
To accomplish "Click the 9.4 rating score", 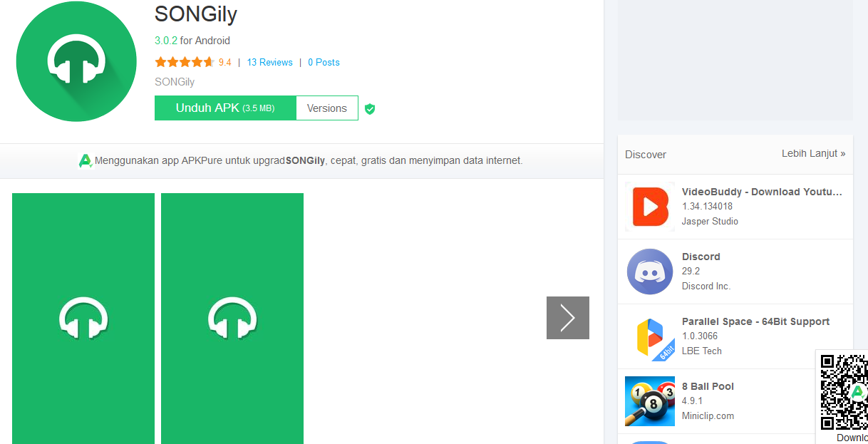I will pyautogui.click(x=224, y=63).
